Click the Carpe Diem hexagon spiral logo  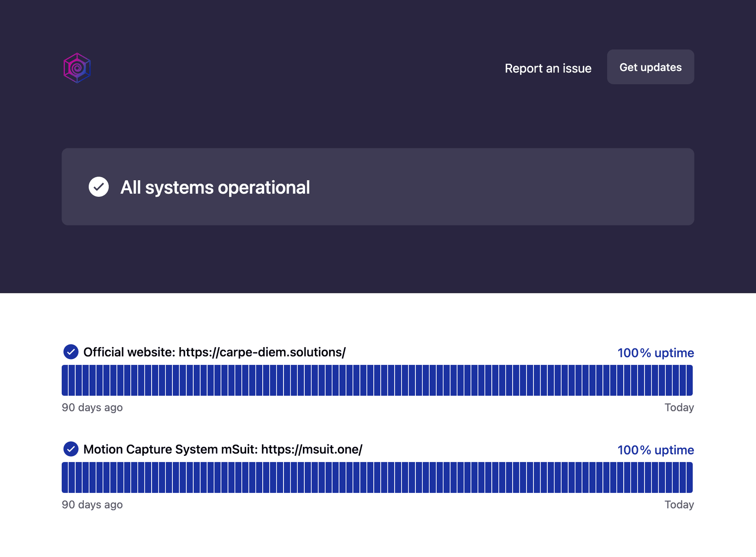click(x=77, y=68)
